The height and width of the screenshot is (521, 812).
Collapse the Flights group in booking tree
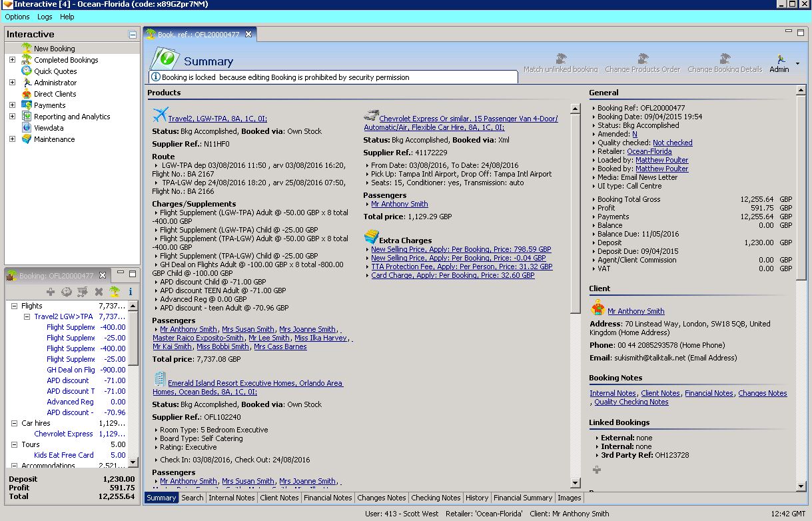[15, 306]
